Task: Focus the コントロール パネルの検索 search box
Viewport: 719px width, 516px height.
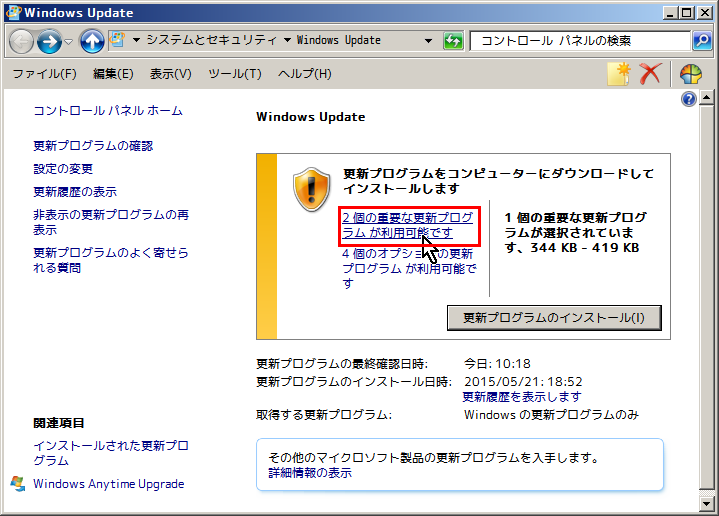Action: click(580, 41)
